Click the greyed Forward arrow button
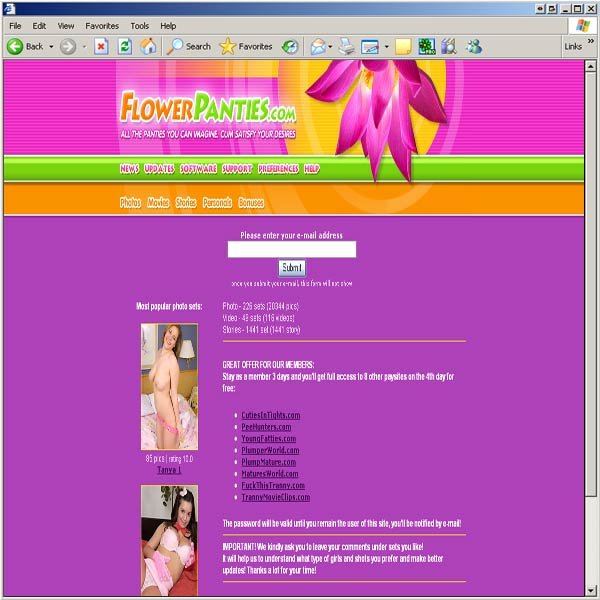The width and height of the screenshot is (600, 600). pos(68,47)
